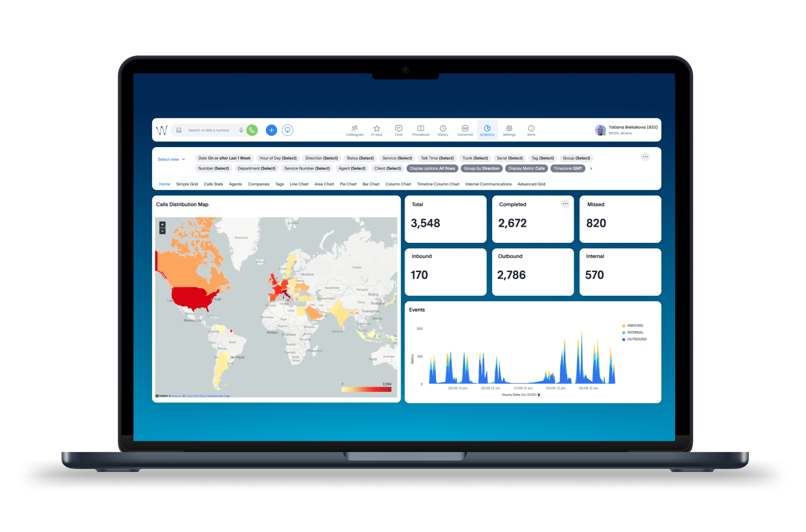
Task: Click the Fn keys star icon
Action: (x=377, y=129)
